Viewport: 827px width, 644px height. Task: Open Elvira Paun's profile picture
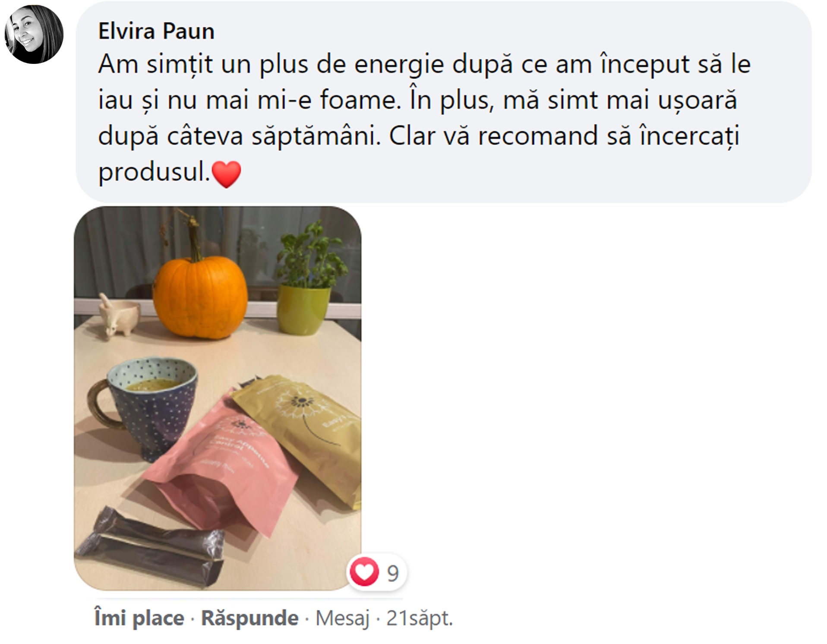tap(34, 34)
